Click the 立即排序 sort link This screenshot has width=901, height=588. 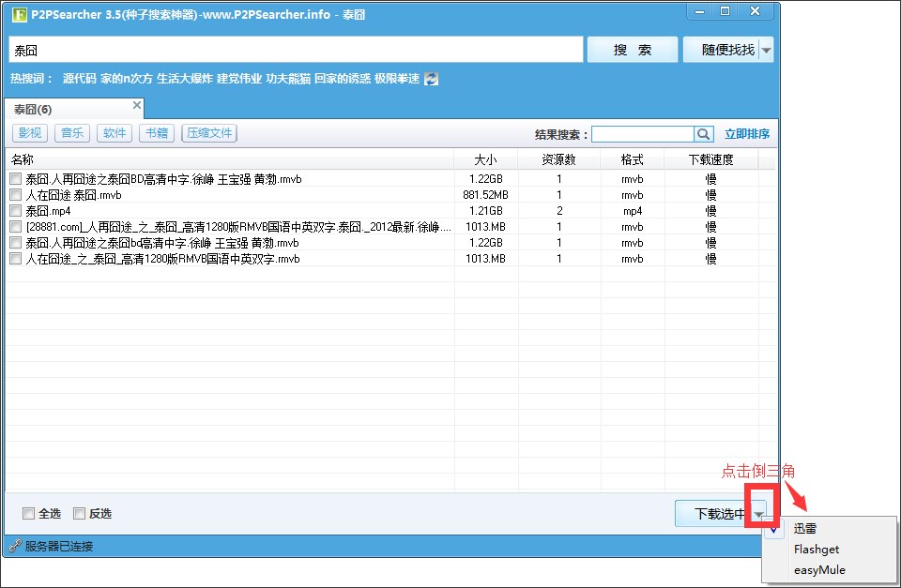coord(748,134)
